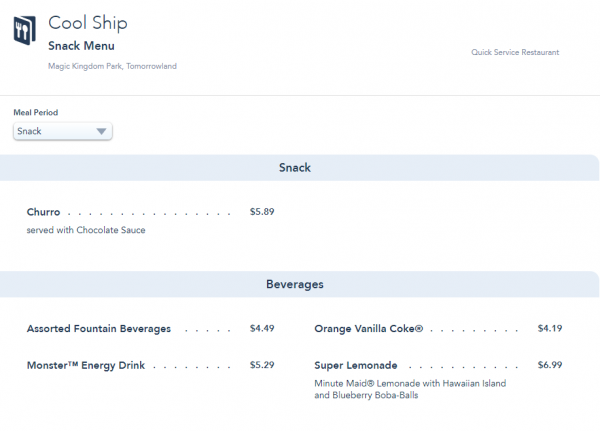Click the Quick Service Restaurant label

click(x=515, y=52)
